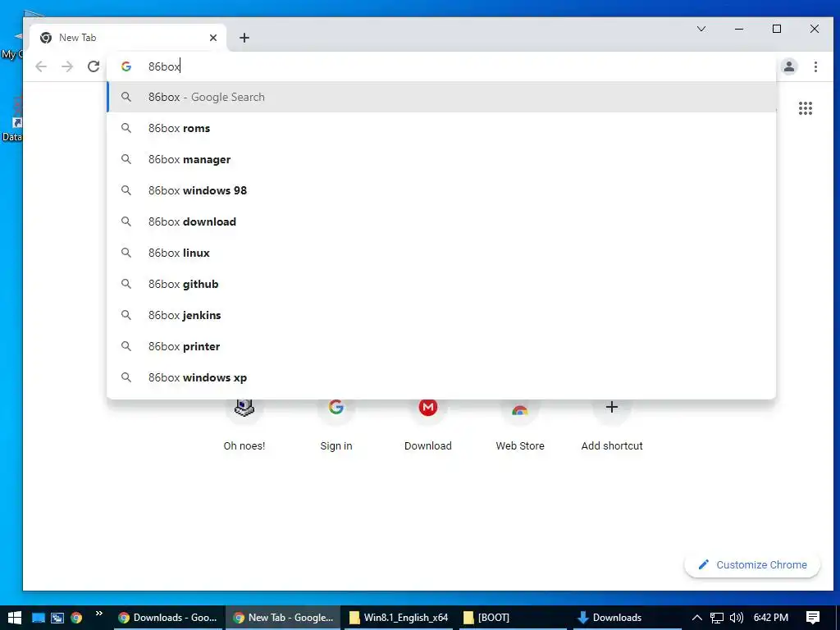Click the desktop icon in taskbar quick launch
The height and width of the screenshot is (630, 840).
pos(38,618)
